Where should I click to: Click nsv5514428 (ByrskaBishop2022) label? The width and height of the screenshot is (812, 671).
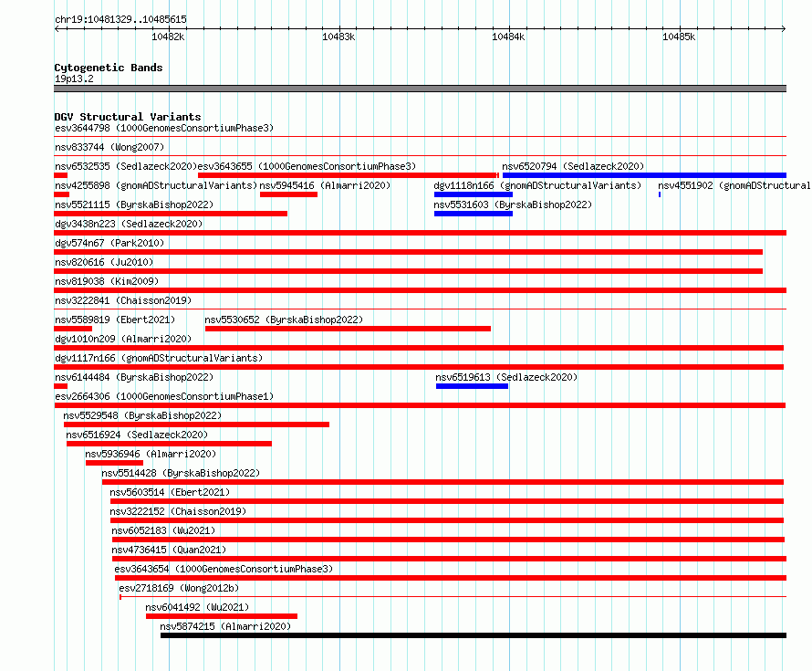click(181, 473)
